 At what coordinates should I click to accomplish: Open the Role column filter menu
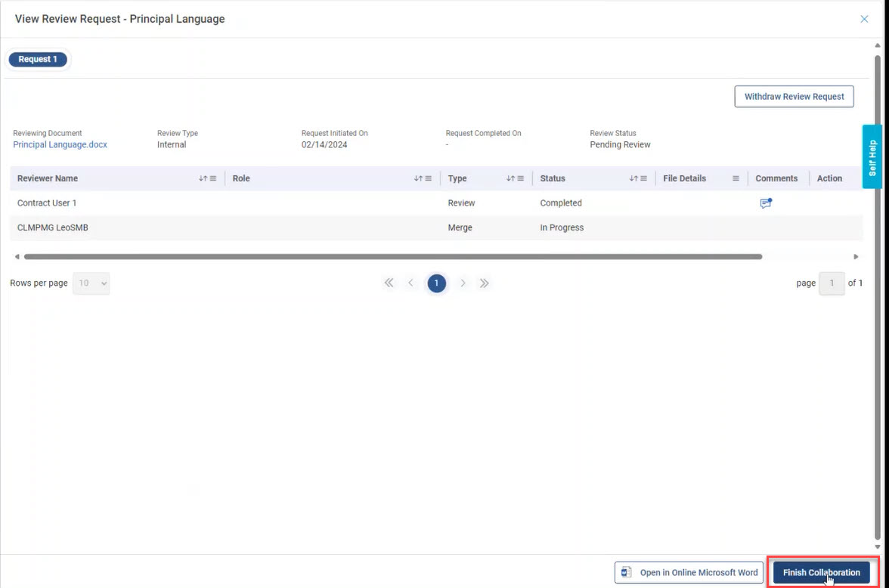(x=428, y=179)
